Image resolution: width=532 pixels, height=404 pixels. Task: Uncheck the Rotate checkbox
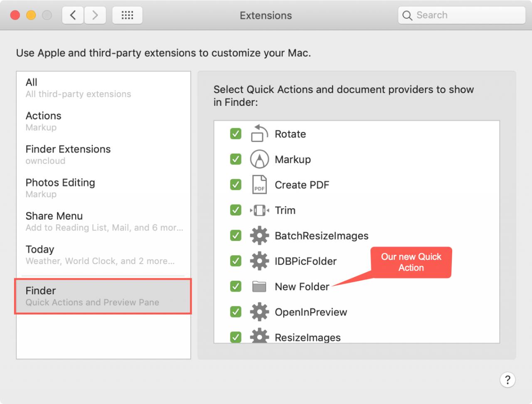click(x=236, y=134)
